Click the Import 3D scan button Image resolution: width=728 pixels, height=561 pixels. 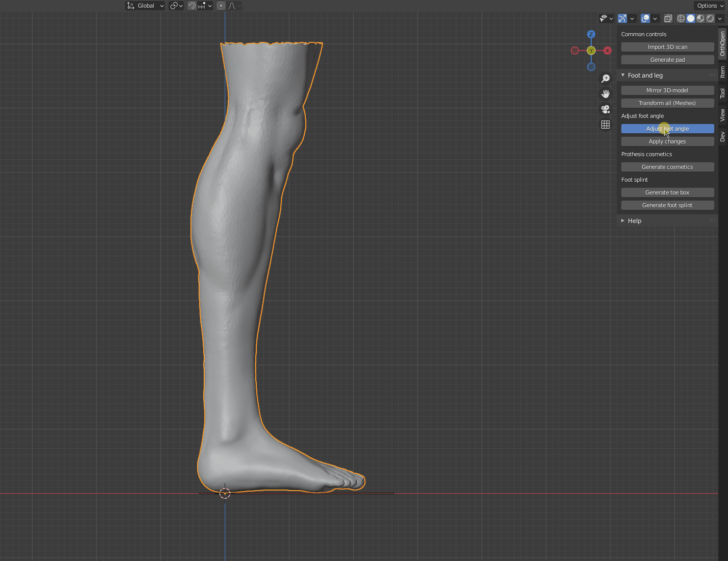pyautogui.click(x=667, y=47)
